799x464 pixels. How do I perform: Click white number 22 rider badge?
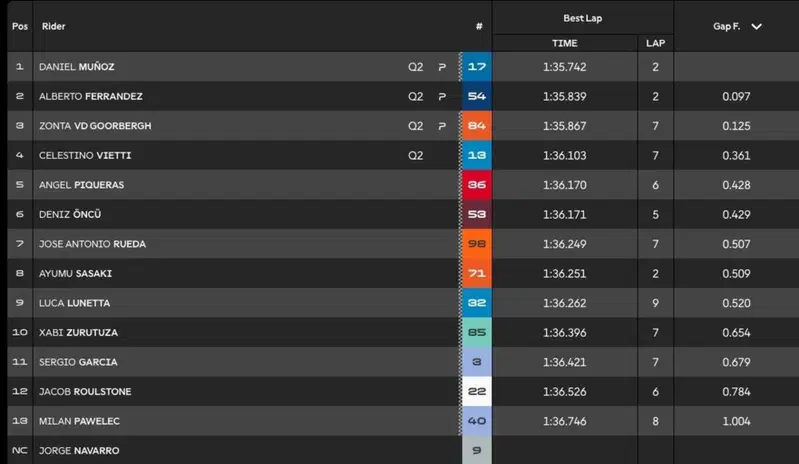[476, 392]
